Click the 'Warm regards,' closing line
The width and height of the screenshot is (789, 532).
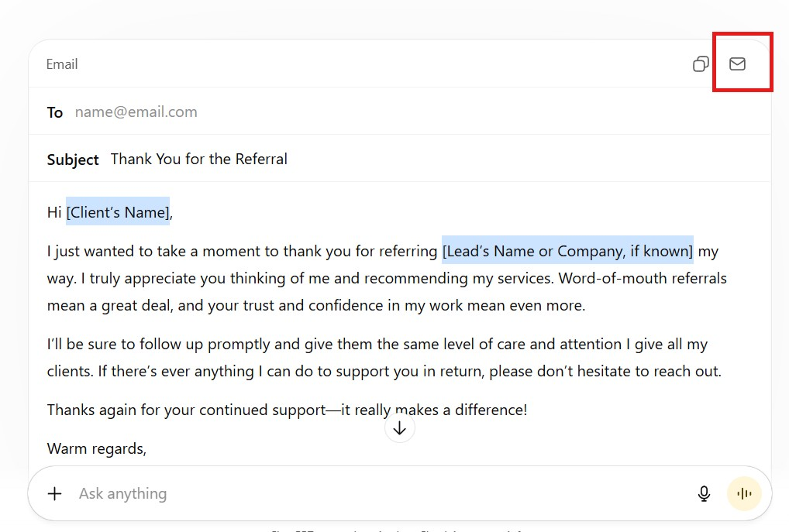coord(97,448)
